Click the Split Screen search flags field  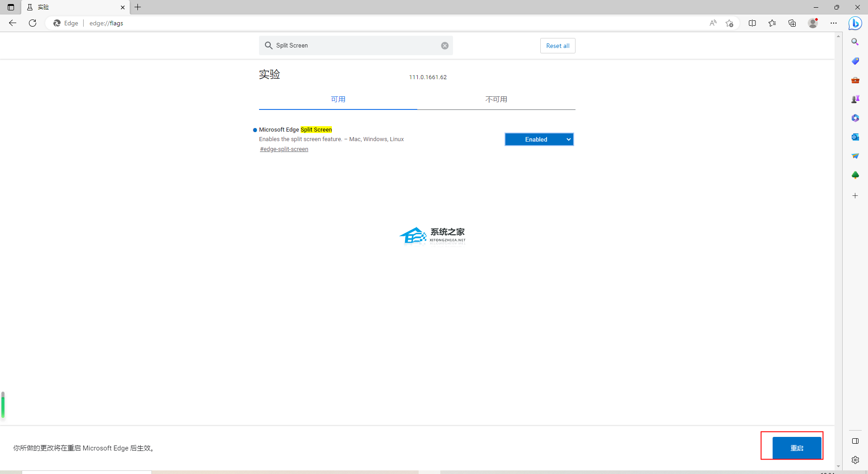[356, 46]
